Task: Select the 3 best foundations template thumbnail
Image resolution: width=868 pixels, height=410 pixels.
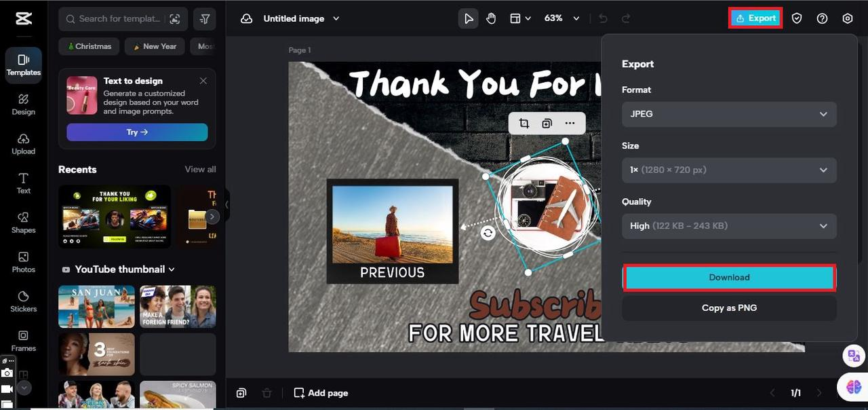Action: point(96,354)
